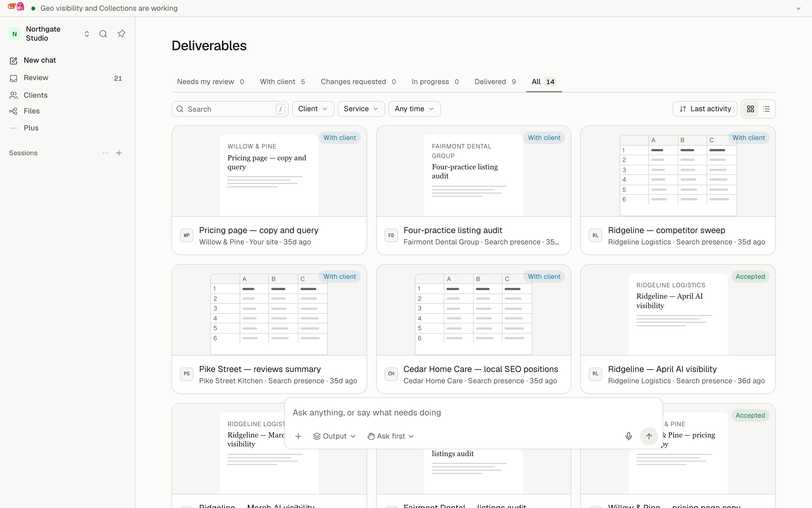Switch to Needs my review tab

click(210, 82)
